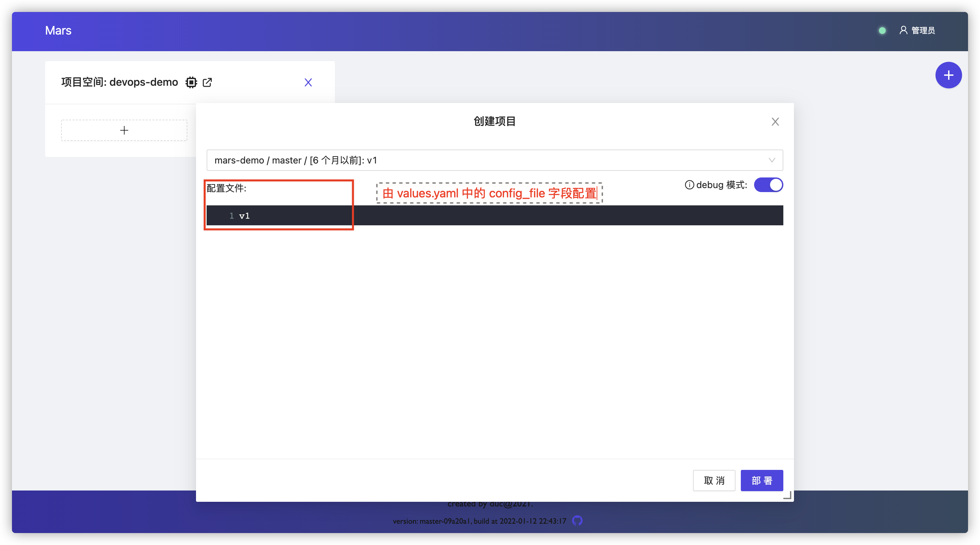Close the 创建项目 dialog
980x545 pixels.
click(x=775, y=121)
